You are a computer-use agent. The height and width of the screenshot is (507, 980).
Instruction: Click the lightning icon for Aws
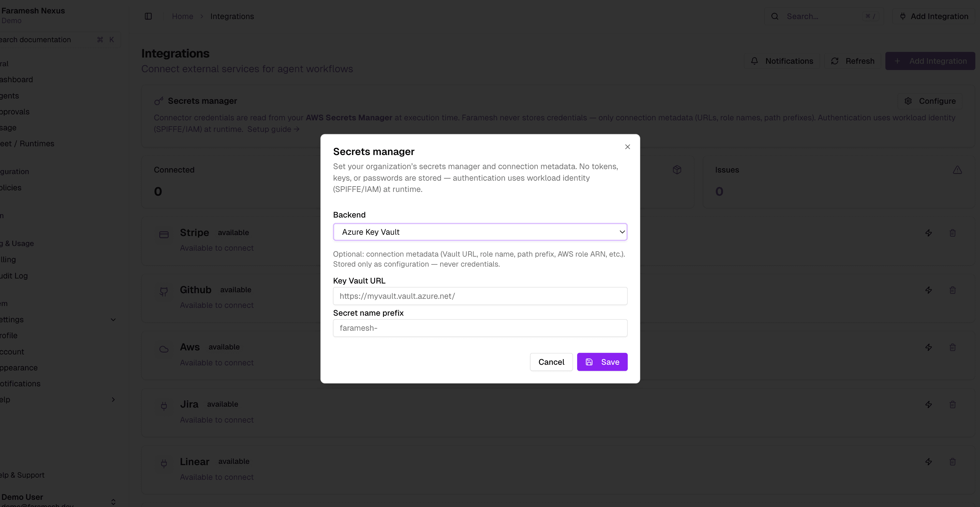point(929,348)
